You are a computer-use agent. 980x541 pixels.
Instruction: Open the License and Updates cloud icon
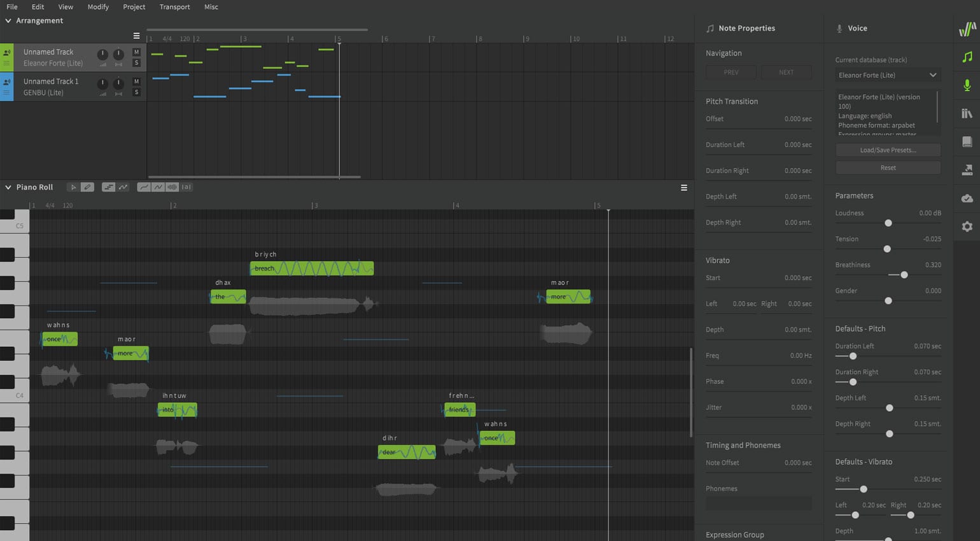click(x=967, y=199)
